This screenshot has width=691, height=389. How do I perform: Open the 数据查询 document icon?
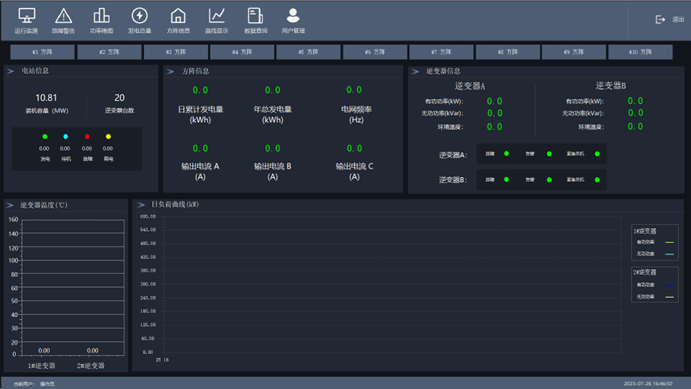(255, 16)
